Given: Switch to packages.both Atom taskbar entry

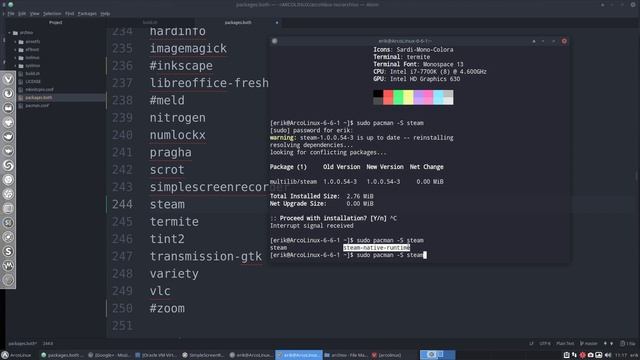Looking at the screenshot, I should pos(61,355).
